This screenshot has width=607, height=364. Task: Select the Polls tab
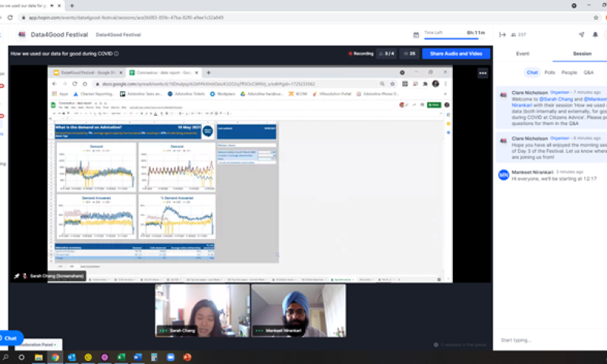point(549,73)
